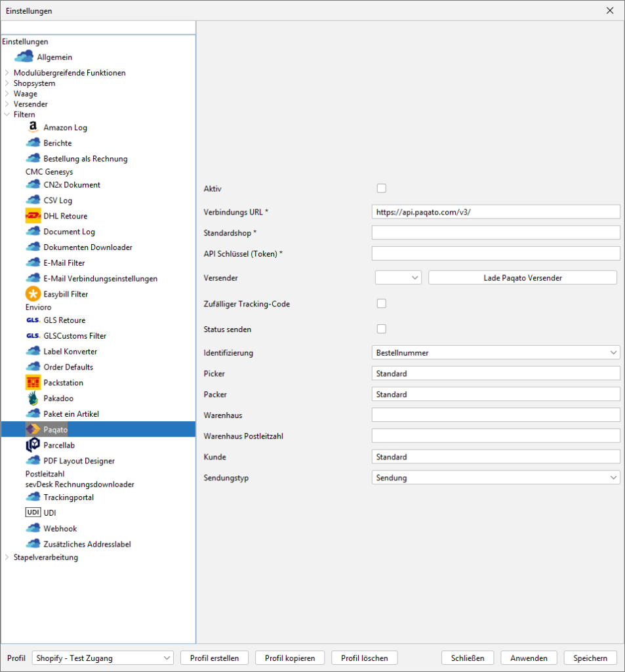Open the UDI icon entry

(x=33, y=513)
